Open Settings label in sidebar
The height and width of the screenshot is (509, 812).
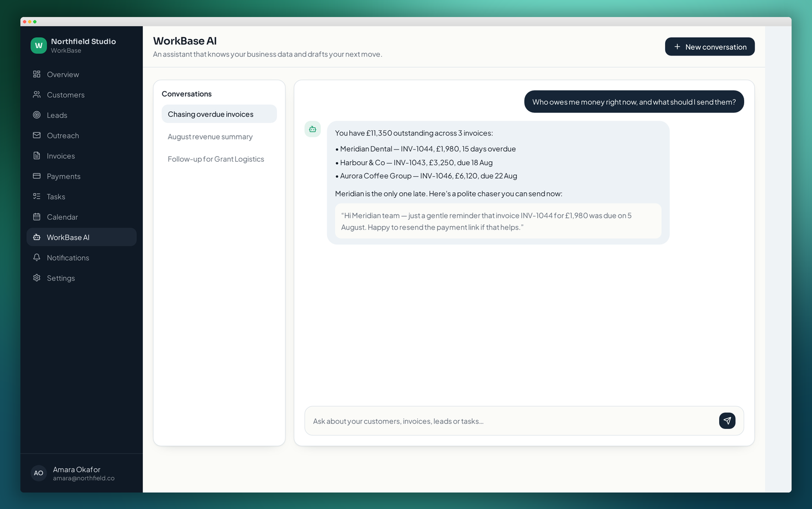61,278
